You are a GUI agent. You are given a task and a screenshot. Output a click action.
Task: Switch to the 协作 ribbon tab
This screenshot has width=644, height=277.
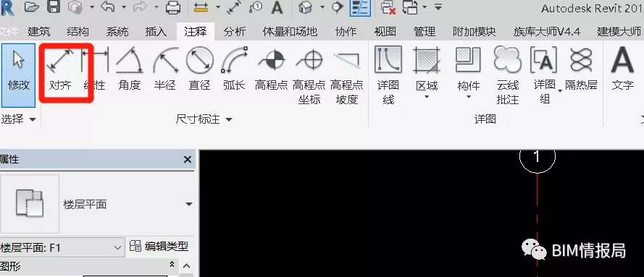pos(346,32)
